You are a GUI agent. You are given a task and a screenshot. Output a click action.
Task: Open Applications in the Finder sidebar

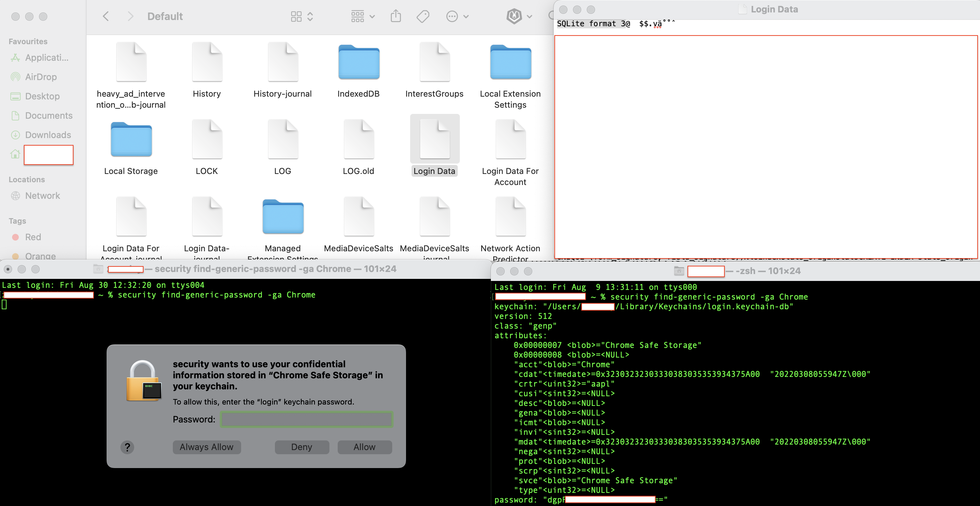point(40,58)
